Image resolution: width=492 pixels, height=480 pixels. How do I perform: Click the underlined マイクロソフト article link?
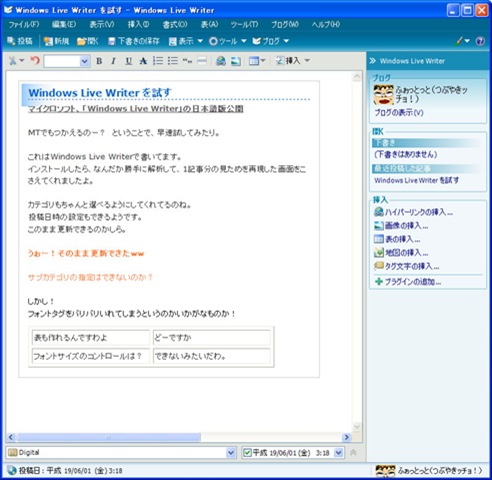click(136, 109)
